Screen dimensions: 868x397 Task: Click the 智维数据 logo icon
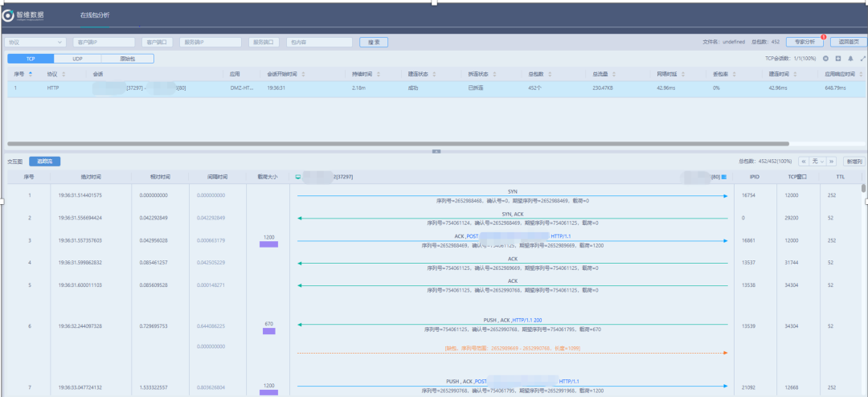[x=8, y=14]
